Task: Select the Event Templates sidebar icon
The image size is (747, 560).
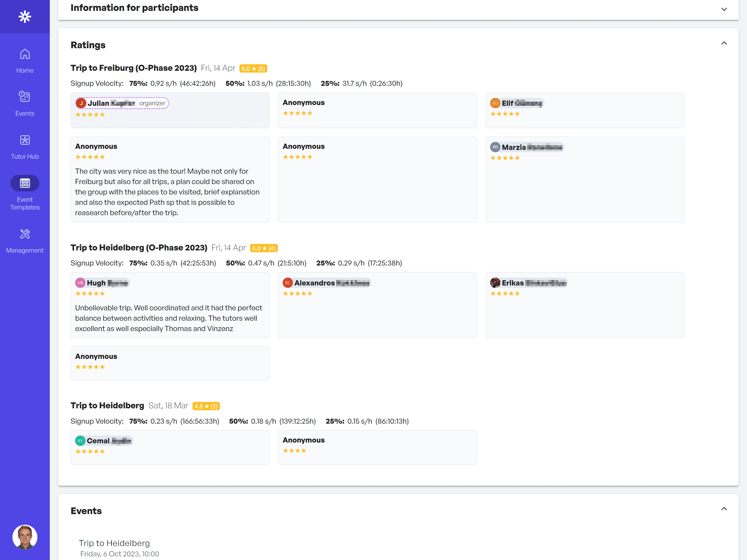Action: [25, 183]
